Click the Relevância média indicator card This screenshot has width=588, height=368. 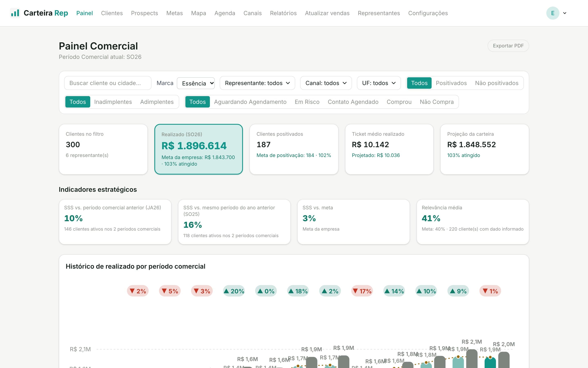[x=473, y=222]
